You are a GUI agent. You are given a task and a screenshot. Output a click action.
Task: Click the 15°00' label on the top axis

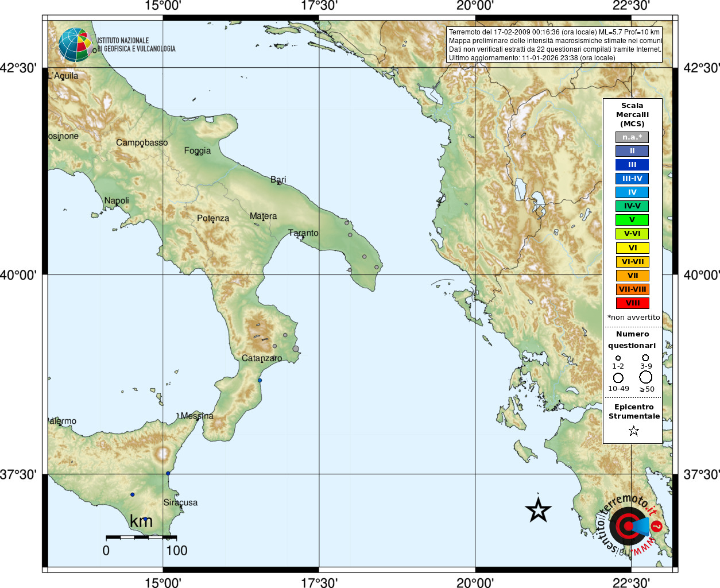point(163,6)
